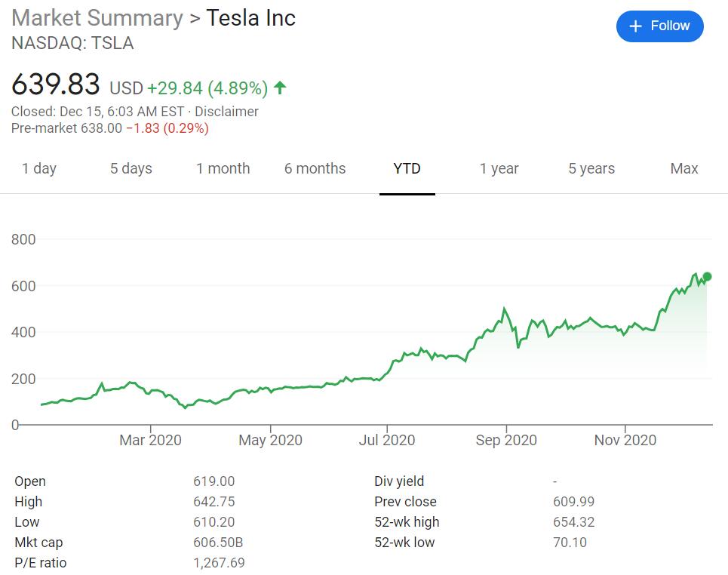Show the 1 month chart
This screenshot has width=728, height=575.
point(223,168)
